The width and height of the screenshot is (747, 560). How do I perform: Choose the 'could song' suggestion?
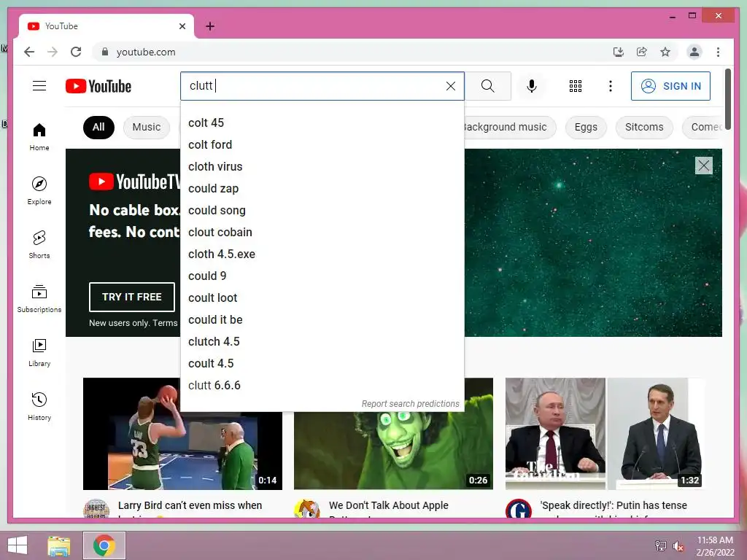point(322,211)
